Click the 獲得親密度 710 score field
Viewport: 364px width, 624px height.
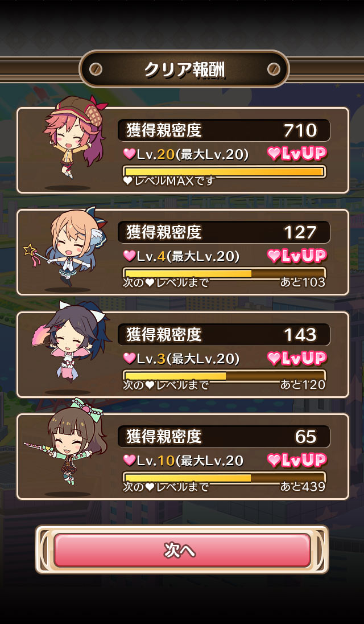pos(224,130)
